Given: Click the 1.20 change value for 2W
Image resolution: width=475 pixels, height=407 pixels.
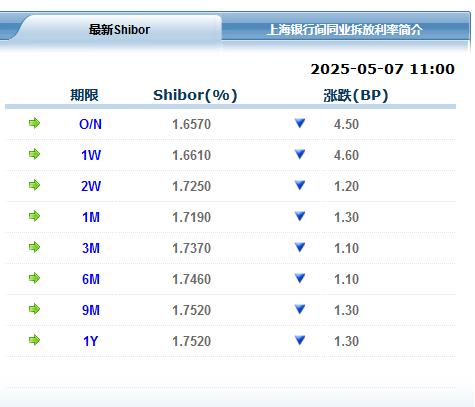Looking at the screenshot, I should [346, 186].
